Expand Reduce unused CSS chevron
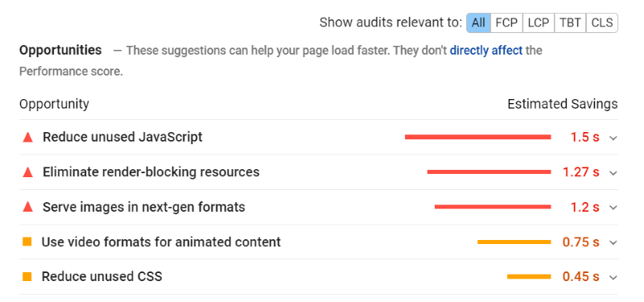 click(613, 278)
